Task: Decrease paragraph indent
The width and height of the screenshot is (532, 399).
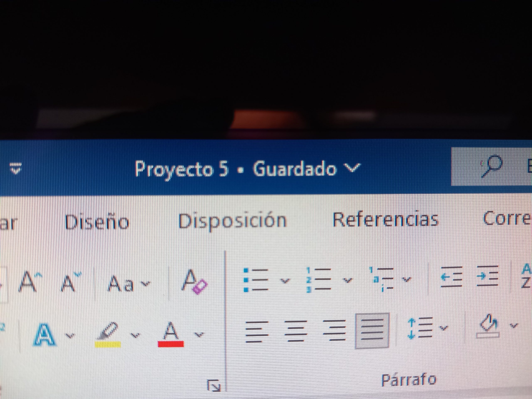Action: 451,277
